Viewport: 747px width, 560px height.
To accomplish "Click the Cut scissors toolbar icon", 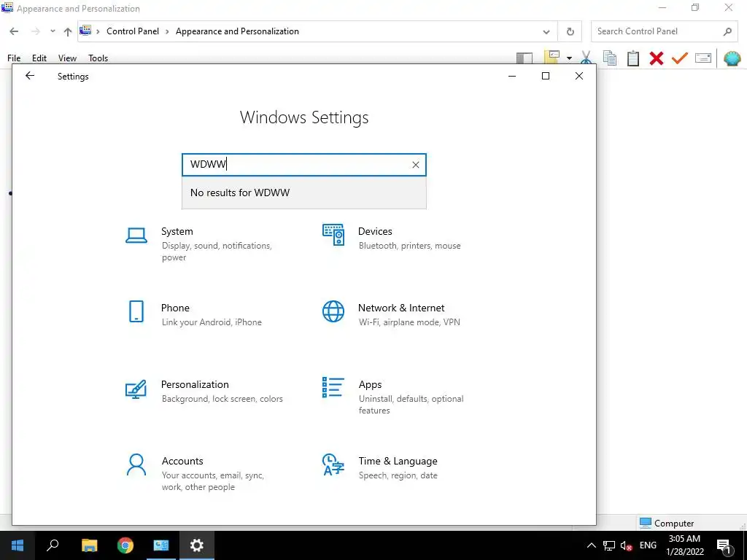I will (586, 58).
